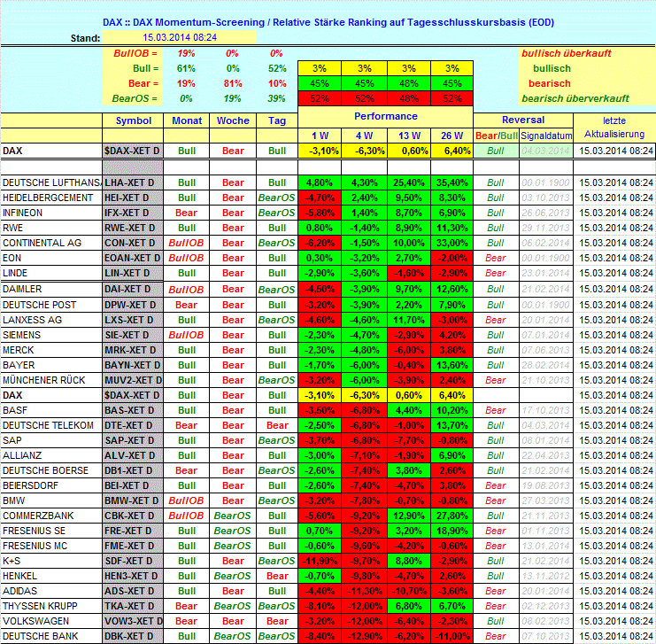656x644 pixels.
Task: Select the Commerzbank 27,80% performance cell
Action: click(451, 516)
